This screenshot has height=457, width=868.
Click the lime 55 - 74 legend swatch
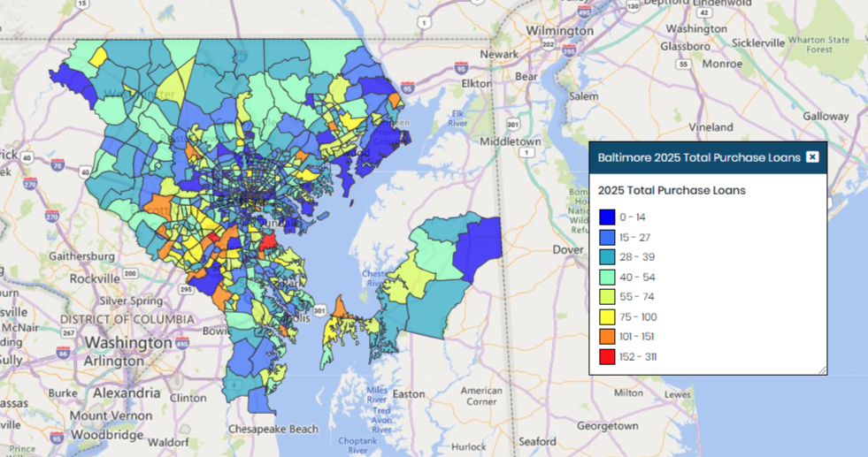click(x=607, y=296)
